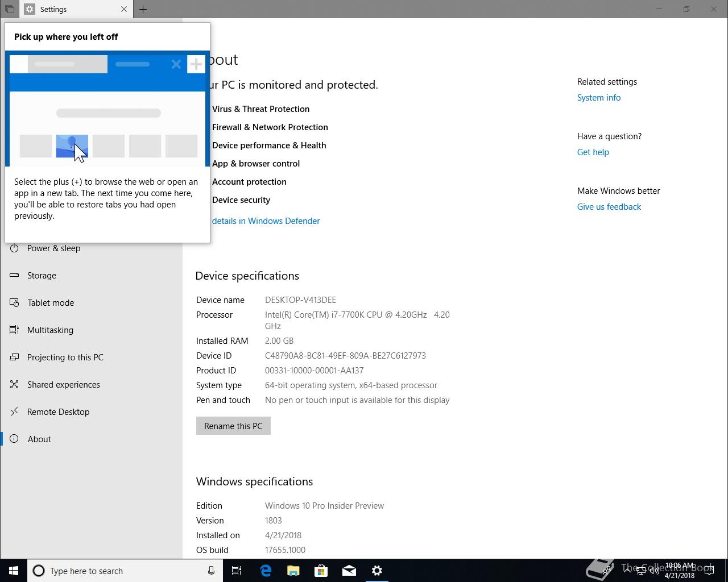This screenshot has height=582, width=728.
Task: Click the Device ID value text
Action: point(345,356)
